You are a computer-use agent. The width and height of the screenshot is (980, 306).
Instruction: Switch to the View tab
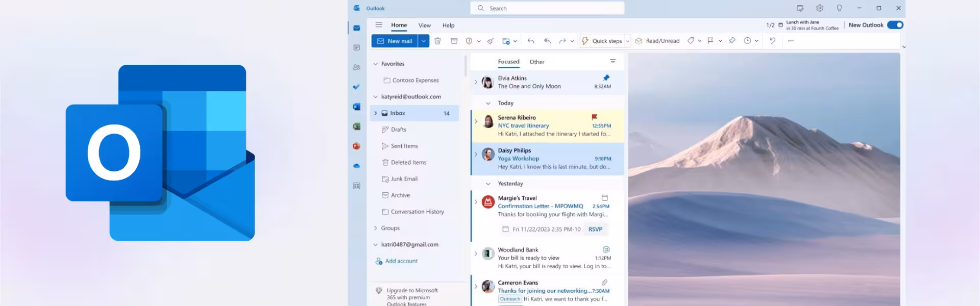(x=425, y=25)
